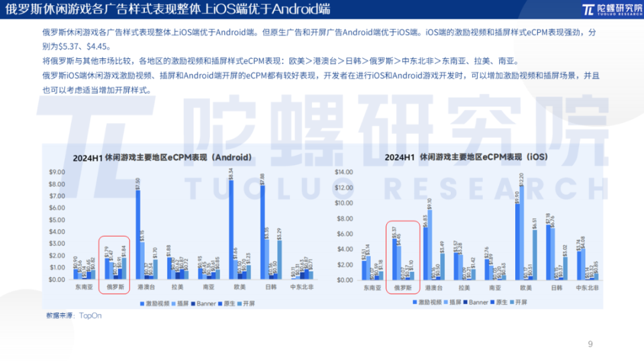
Task: Click the $12.00 axis label in iOS chart
Action: coord(343,188)
